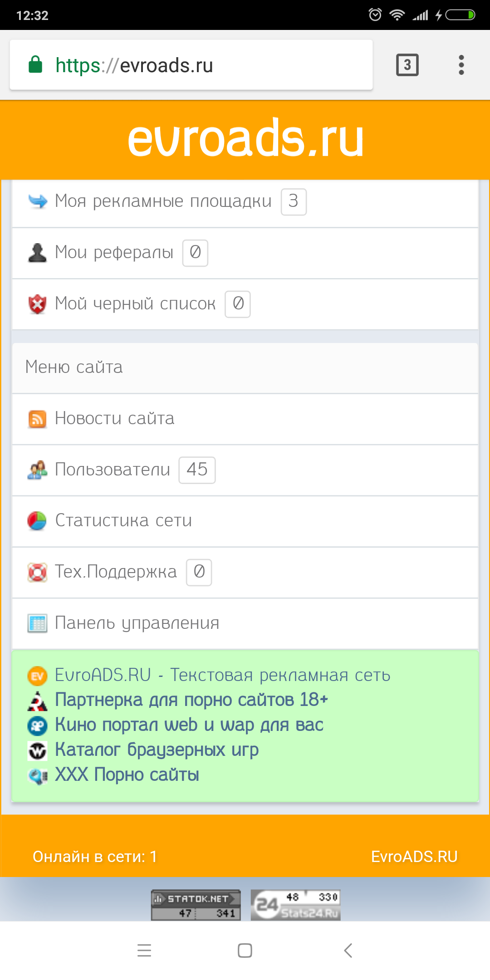Click EvroADS.RU Текстовая рекламная сеть link
Screen dimensions: 490x980
tap(222, 675)
